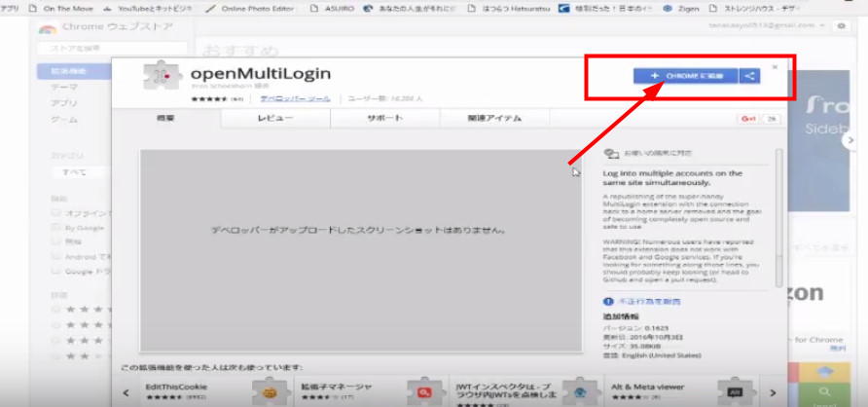Screen dimensions: 868x407
Task: Click the previous arrow in related extensions
Action: click(x=127, y=392)
